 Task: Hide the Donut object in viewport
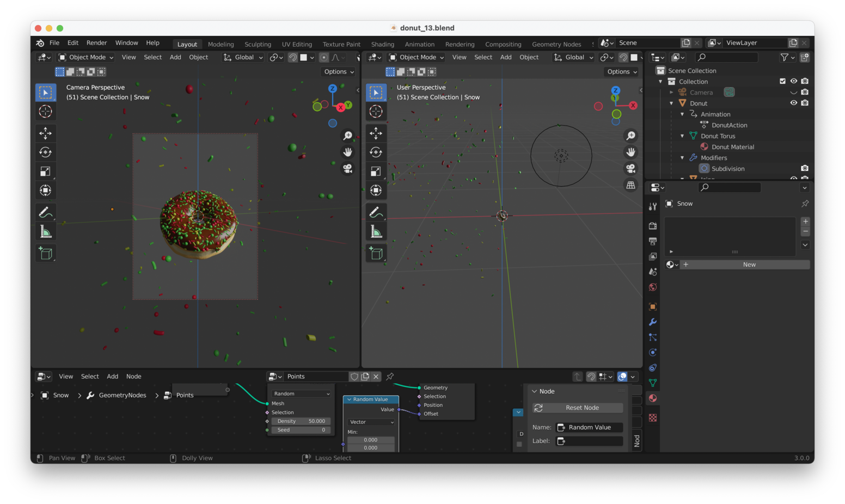[794, 103]
